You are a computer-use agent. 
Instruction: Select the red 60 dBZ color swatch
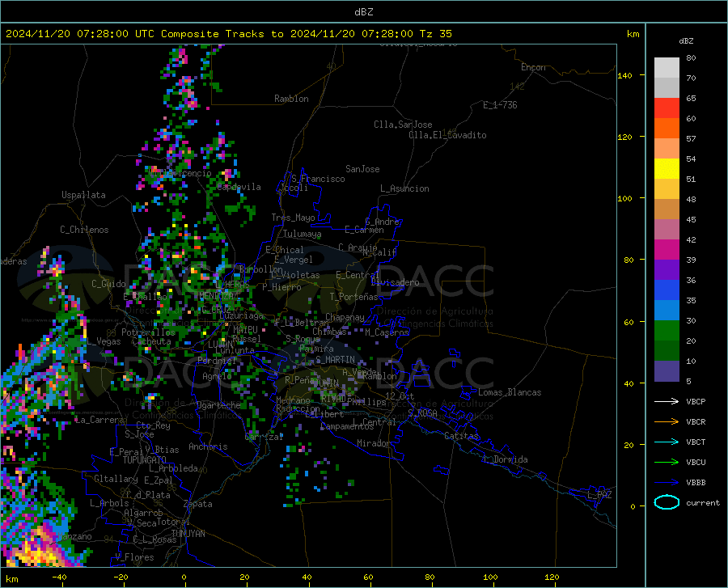tap(667, 108)
